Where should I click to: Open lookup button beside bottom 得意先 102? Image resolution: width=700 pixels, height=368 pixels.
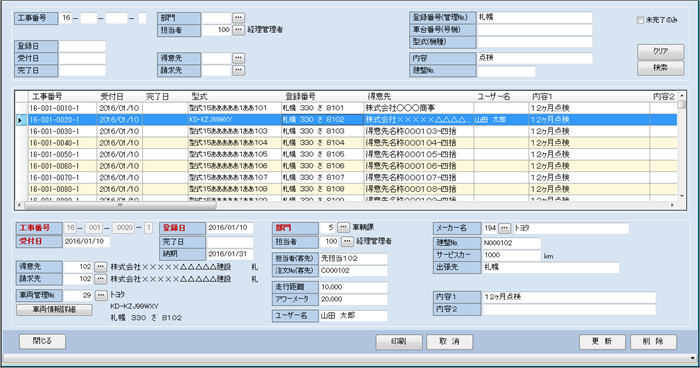click(x=100, y=267)
